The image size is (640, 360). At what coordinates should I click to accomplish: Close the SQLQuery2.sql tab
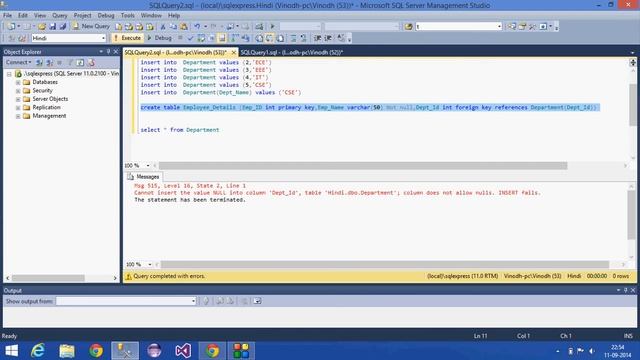[x=233, y=52]
